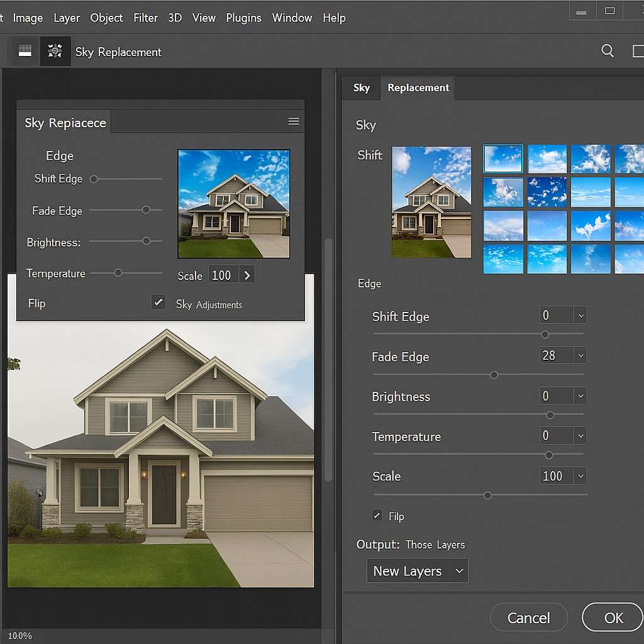This screenshot has height=644, width=644.
Task: Open the Fade Edge value dropdown
Action: (579, 355)
